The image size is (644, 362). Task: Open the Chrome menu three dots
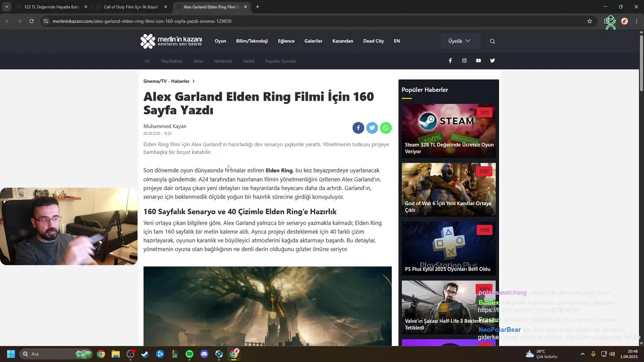(x=637, y=21)
